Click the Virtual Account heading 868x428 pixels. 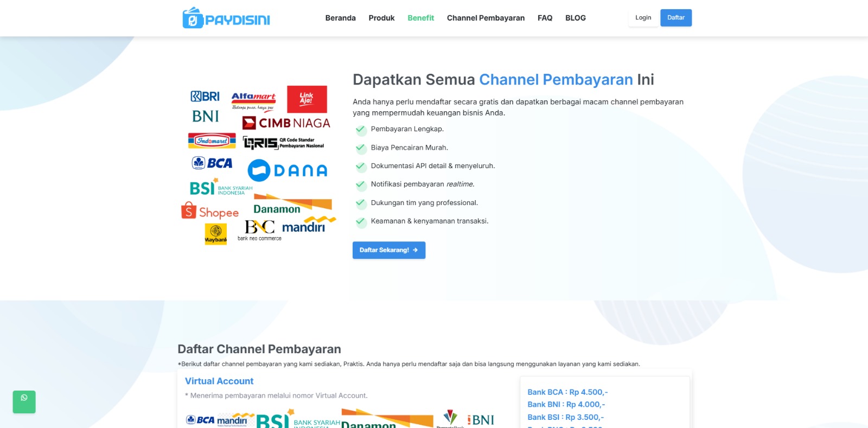tap(219, 381)
